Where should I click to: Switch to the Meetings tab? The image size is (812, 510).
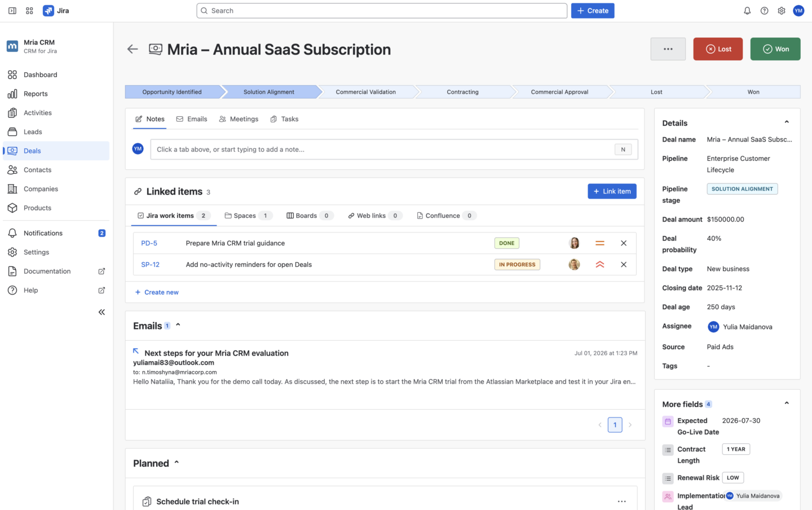point(239,119)
